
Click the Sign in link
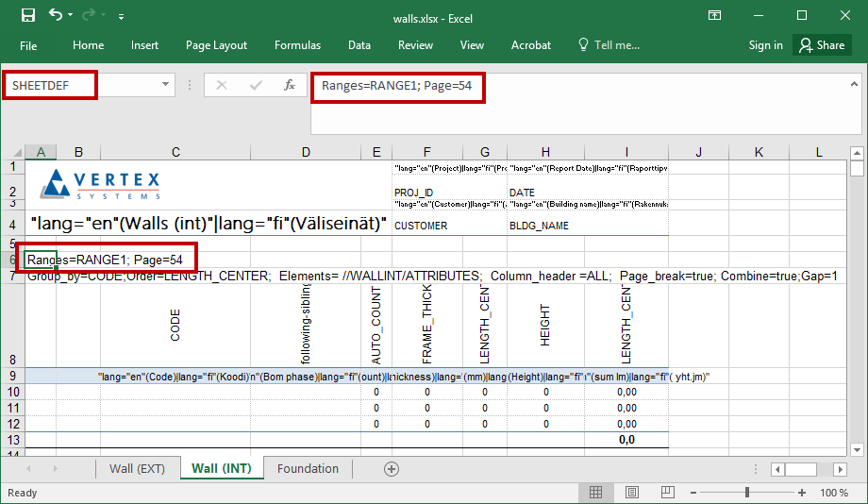click(765, 45)
